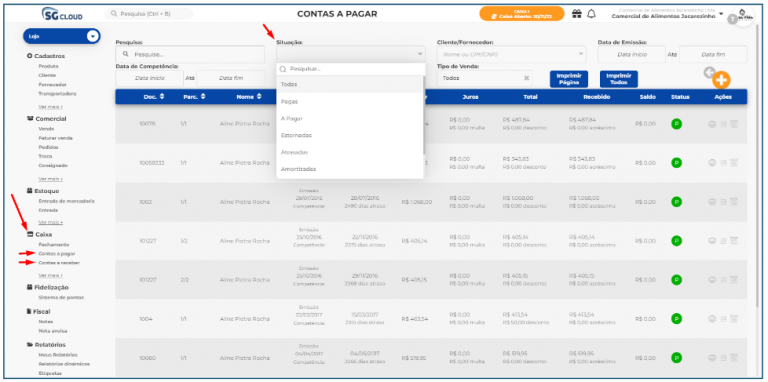Open Contas a pagar in sidebar
The width and height of the screenshot is (768, 382).
[x=57, y=254]
